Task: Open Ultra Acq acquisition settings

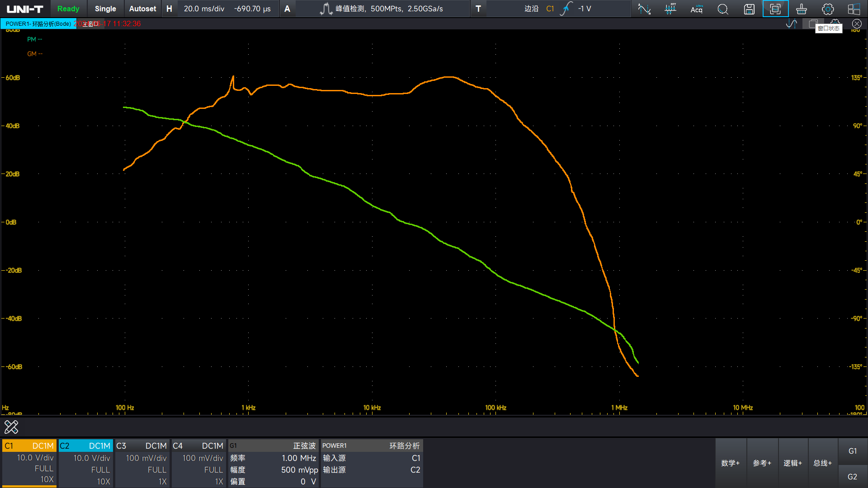Action: coord(696,9)
